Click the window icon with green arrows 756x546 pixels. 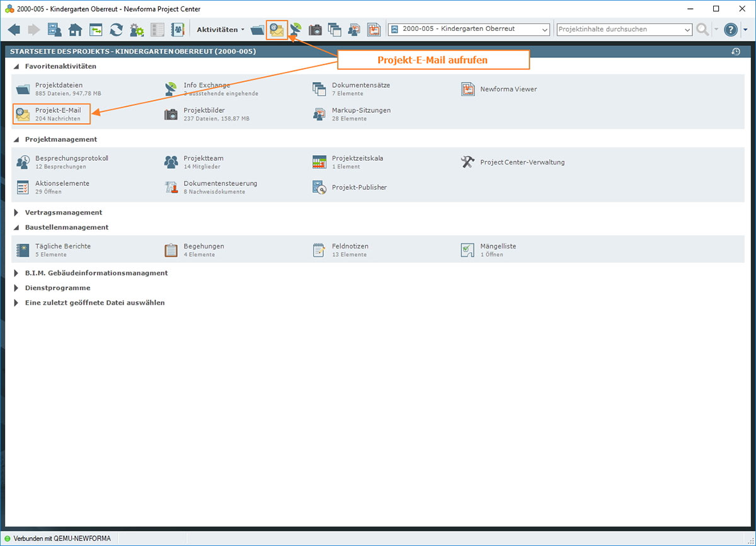click(96, 30)
